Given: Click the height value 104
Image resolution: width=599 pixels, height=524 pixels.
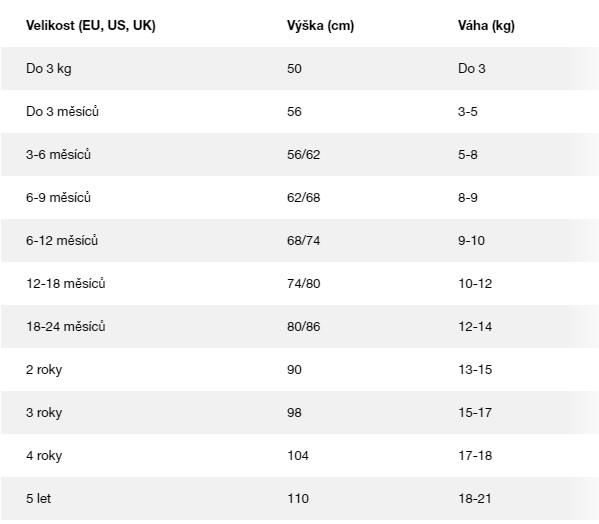Looking at the screenshot, I should (x=298, y=455).
